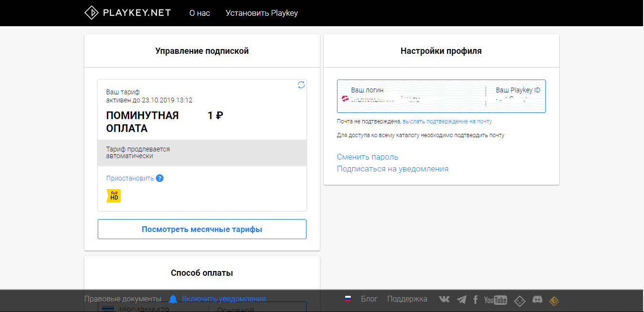Click the Full HD yellow badge

click(113, 196)
